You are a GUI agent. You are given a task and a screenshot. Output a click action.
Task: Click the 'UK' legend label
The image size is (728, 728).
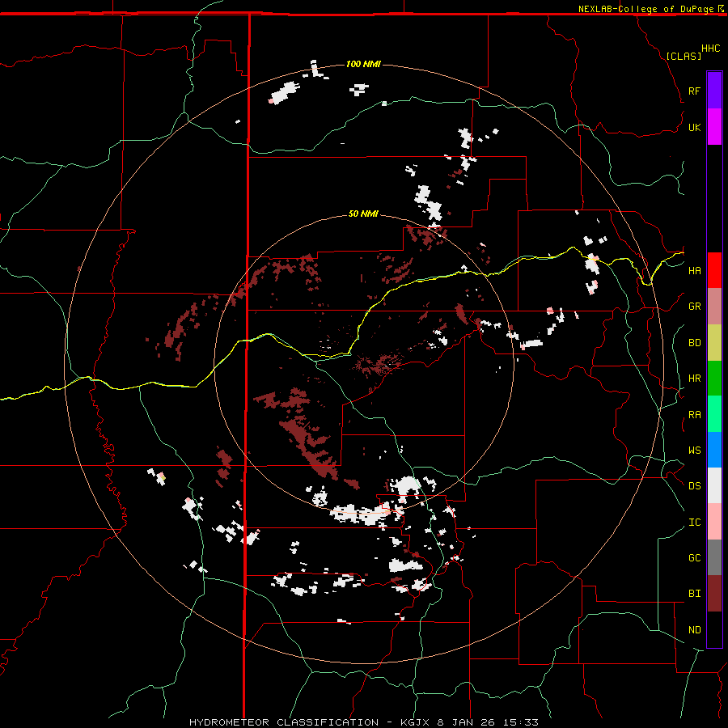pos(694,127)
